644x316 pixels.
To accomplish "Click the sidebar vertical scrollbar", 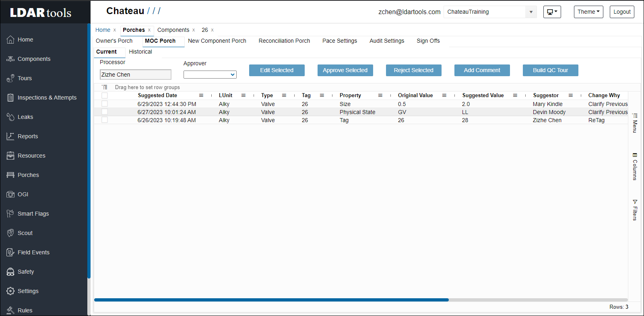I will [x=89, y=151].
